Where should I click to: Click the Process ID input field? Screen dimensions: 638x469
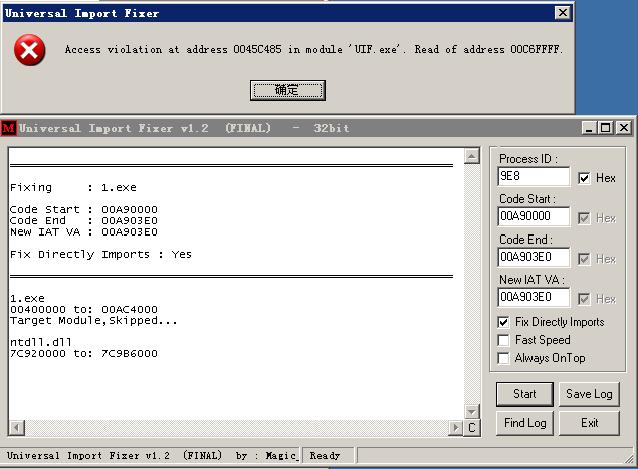coord(533,176)
